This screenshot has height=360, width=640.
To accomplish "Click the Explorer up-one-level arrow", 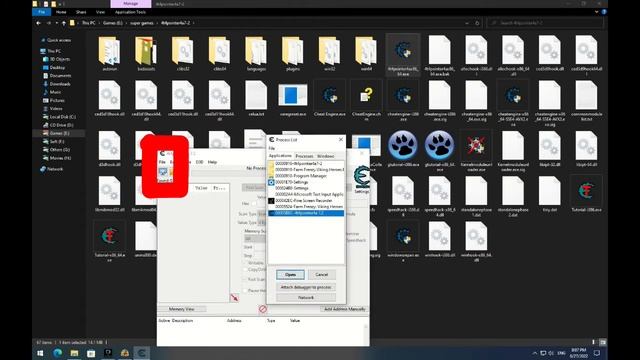I will coord(64,23).
